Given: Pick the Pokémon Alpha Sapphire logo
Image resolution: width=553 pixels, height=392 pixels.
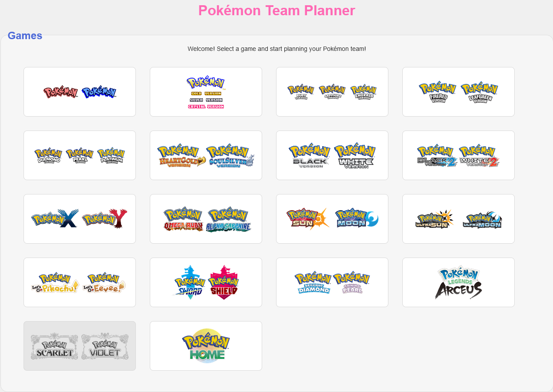Looking at the screenshot, I should [229, 219].
